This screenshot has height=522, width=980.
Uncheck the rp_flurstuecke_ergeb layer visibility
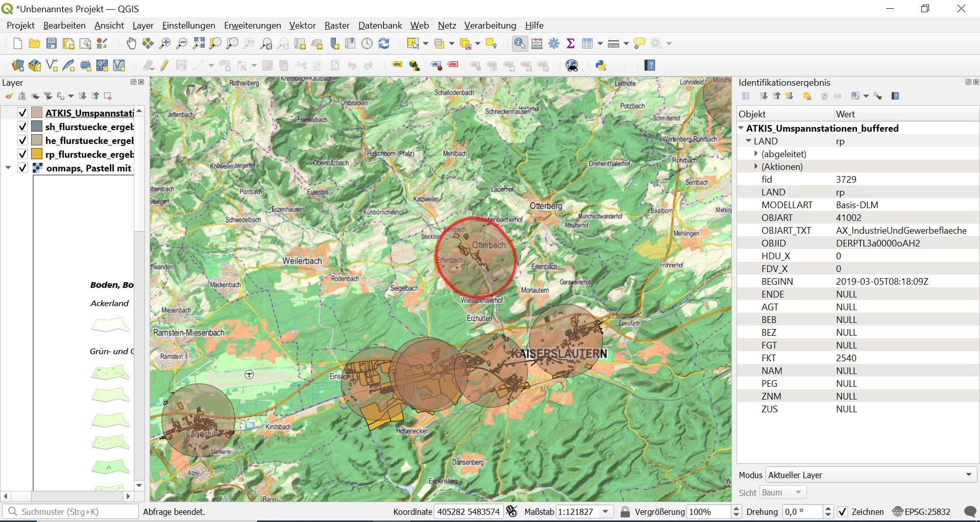(22, 154)
